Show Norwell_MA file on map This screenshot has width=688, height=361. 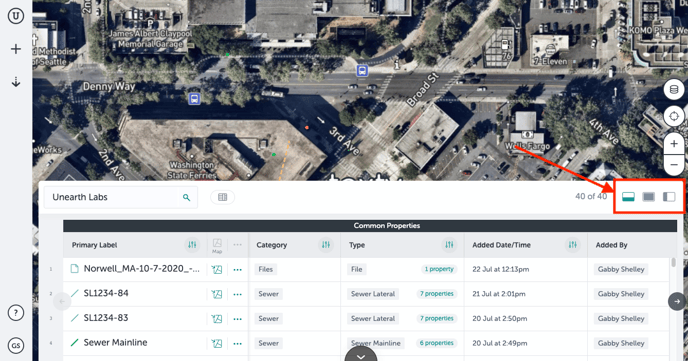click(217, 269)
